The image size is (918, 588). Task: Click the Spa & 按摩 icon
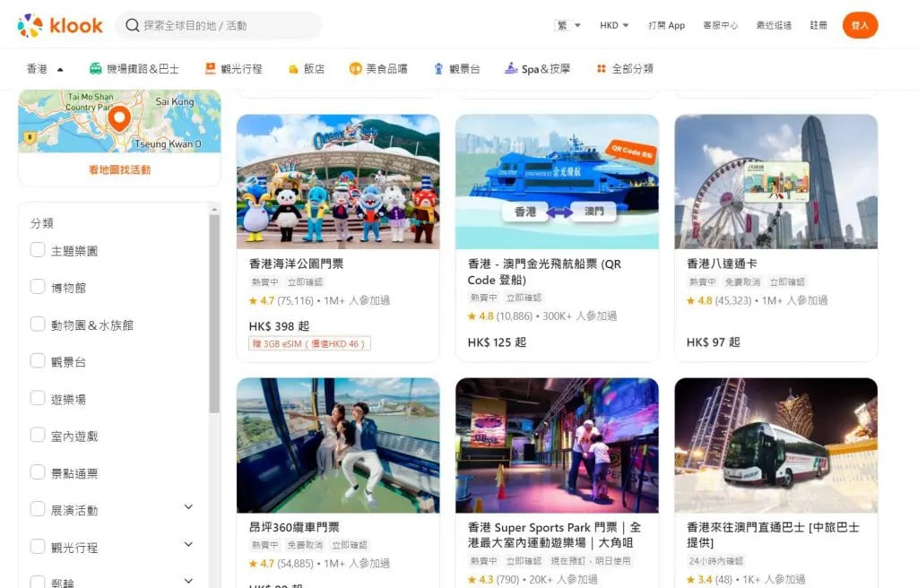click(511, 68)
